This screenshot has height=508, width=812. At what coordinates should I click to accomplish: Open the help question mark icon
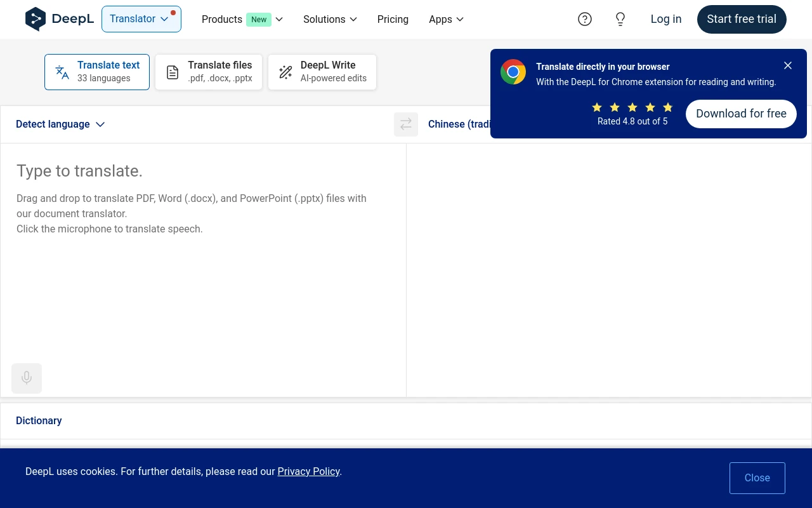585,19
